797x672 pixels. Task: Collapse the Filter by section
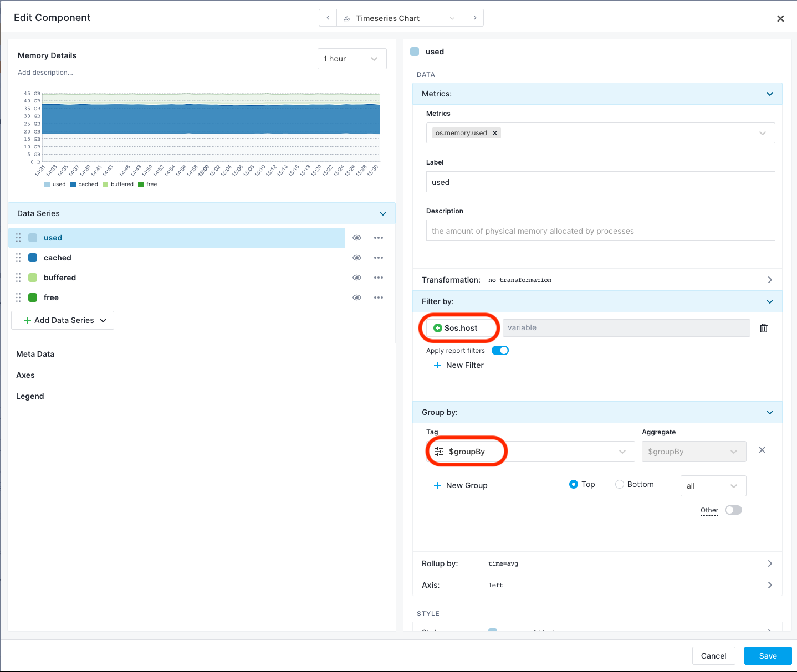pos(769,301)
